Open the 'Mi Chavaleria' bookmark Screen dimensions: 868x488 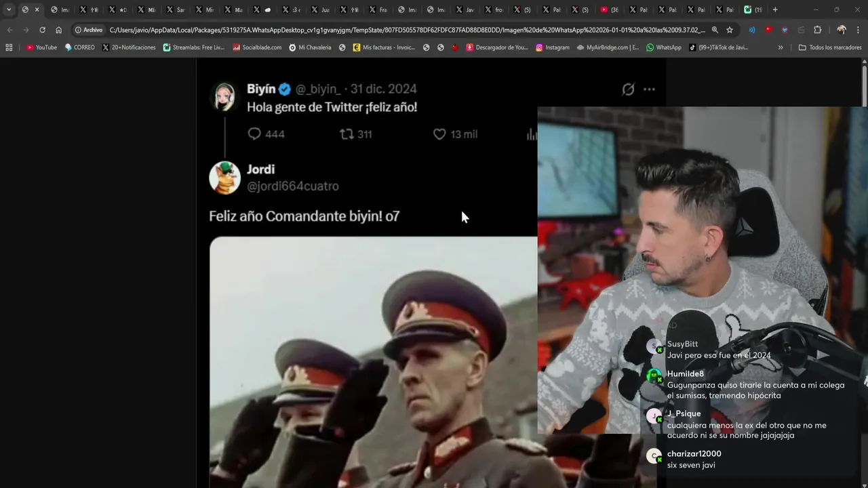[x=310, y=47]
